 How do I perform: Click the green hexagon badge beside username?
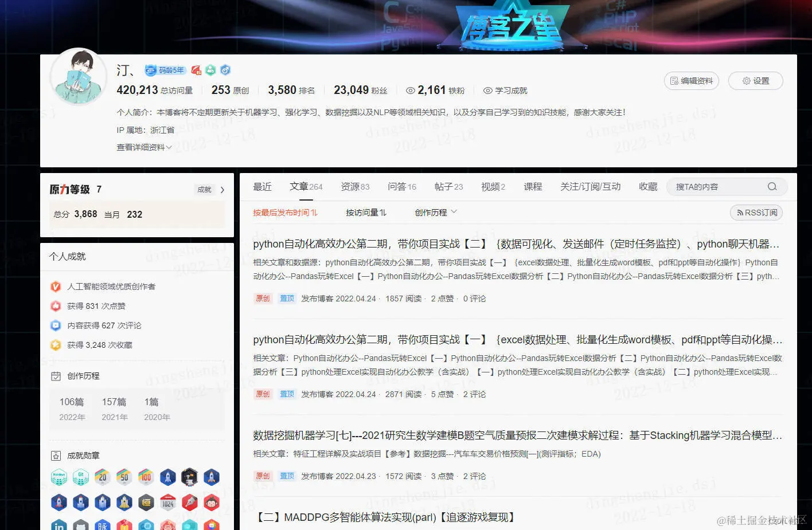(210, 70)
